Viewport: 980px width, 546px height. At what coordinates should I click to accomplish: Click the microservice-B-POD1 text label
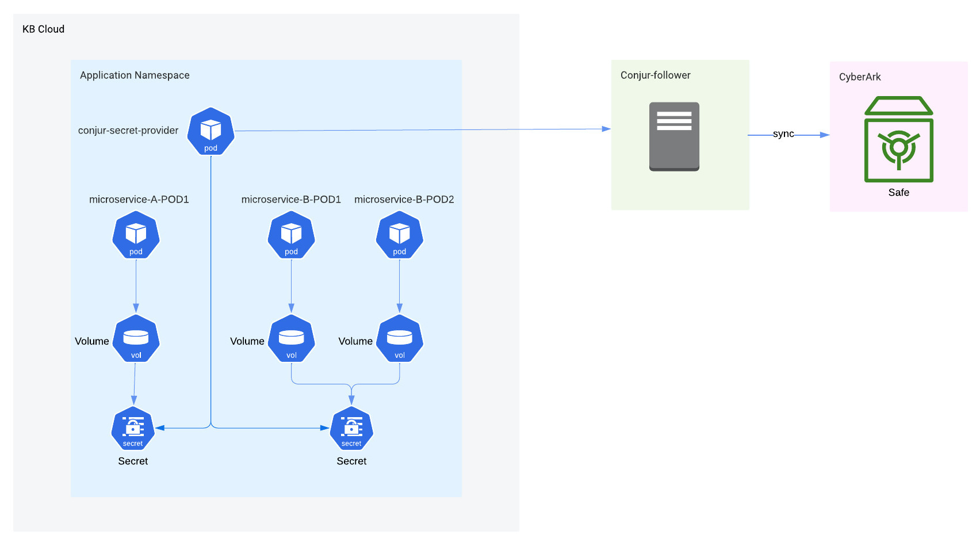click(291, 199)
